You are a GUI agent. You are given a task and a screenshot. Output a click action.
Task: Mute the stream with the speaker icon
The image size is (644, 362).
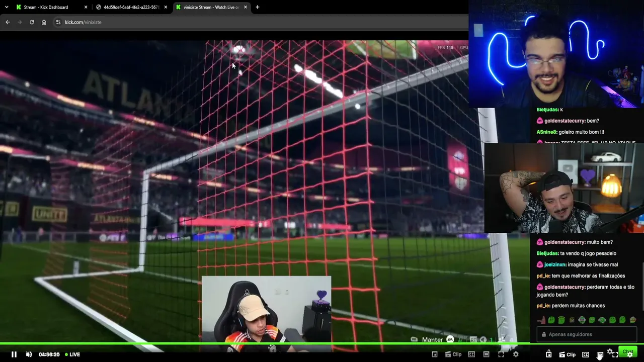pos(29,354)
